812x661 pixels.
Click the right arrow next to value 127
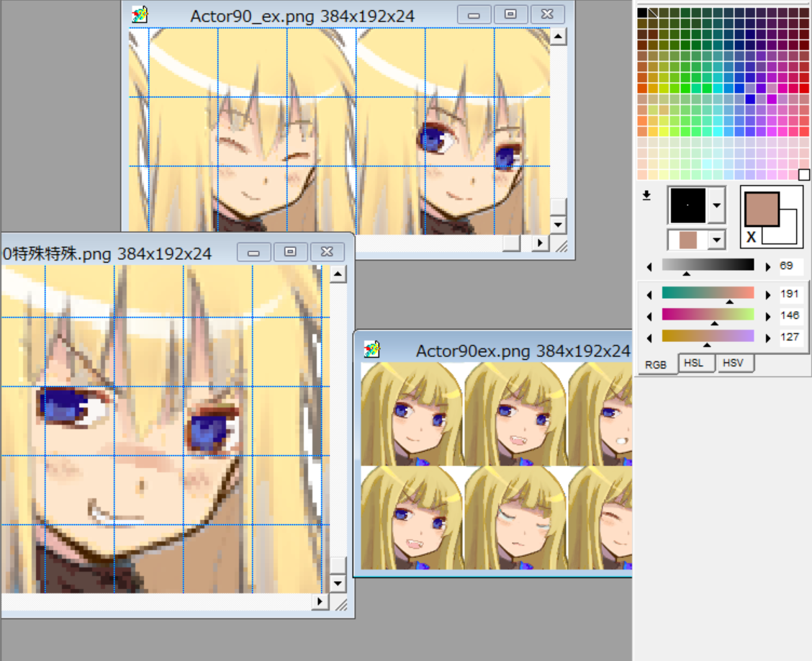[767, 338]
